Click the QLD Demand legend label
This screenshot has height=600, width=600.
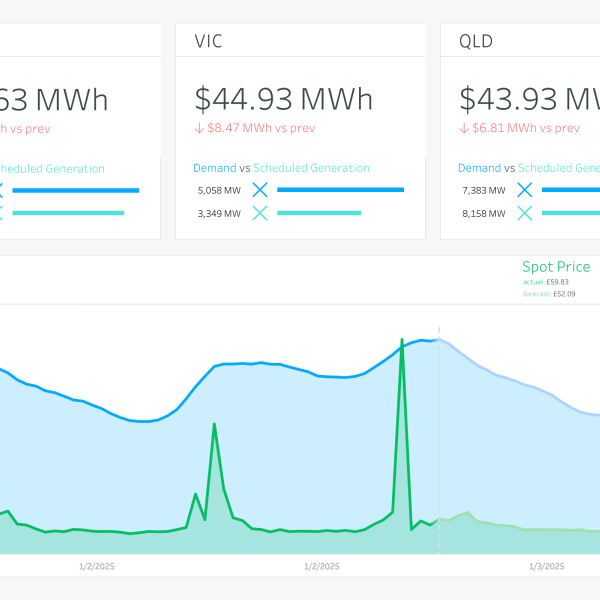pyautogui.click(x=479, y=168)
